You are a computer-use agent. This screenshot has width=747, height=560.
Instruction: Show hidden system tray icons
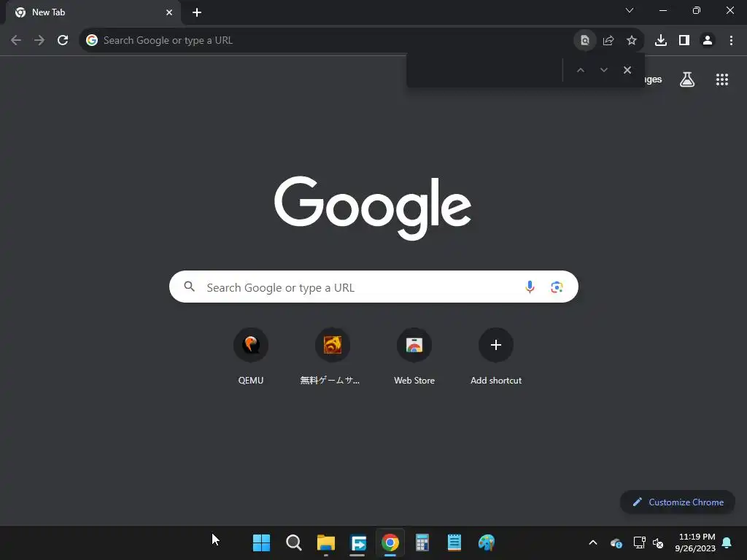(593, 542)
